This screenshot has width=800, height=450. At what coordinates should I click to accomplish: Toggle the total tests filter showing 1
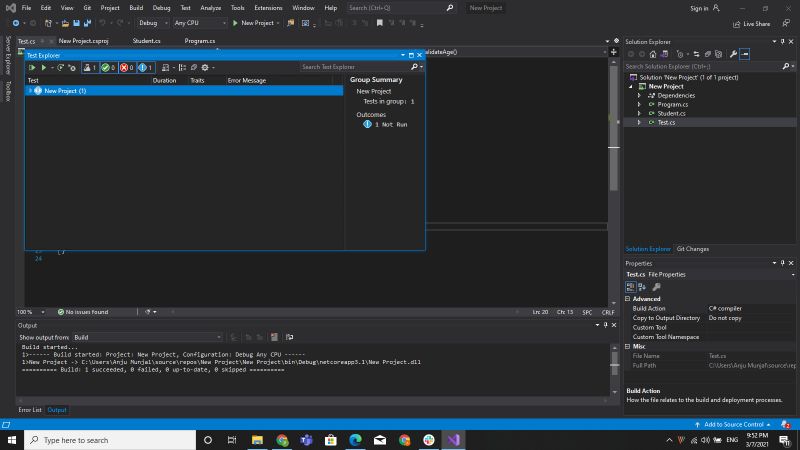point(90,67)
